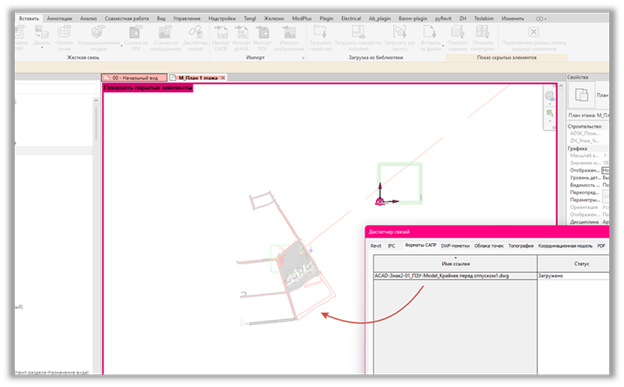Expand the Координационная модель dropdown arrow
The height and width of the screenshot is (387, 624).
pyautogui.click(x=121, y=46)
